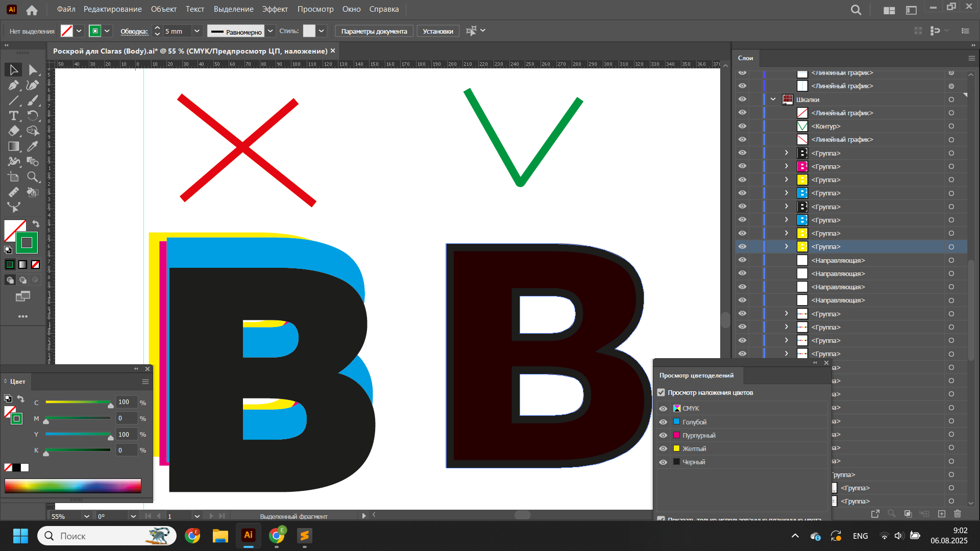Delete selection with Layers trash icon

click(x=958, y=514)
